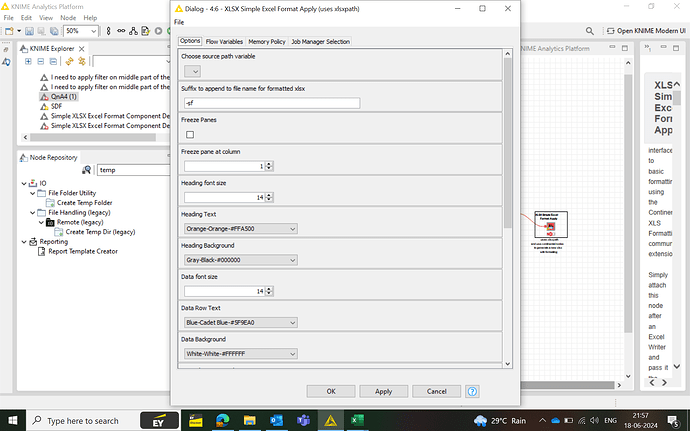Image resolution: width=690 pixels, height=431 pixels.
Task: Switch to the Job Manager Selection tab
Action: pyautogui.click(x=320, y=41)
